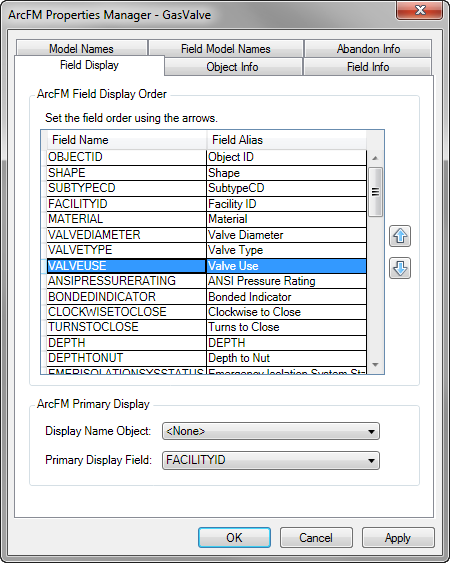Confirm changes with the OK button
450x563 pixels.
[234, 538]
